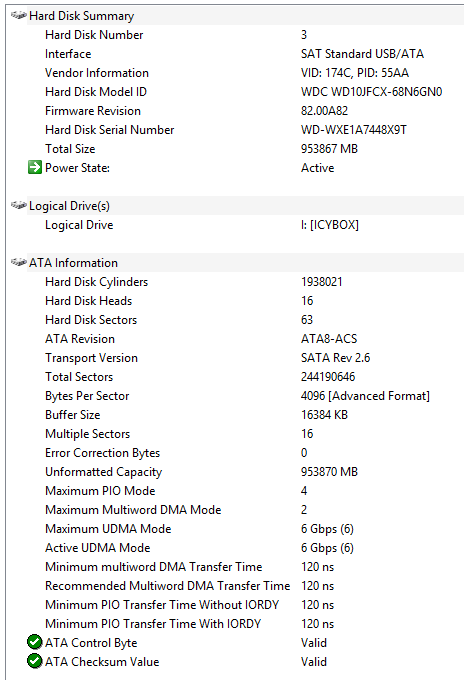464x680 pixels.
Task: Click the Vendor Information VID/PID value
Action: [x=355, y=73]
